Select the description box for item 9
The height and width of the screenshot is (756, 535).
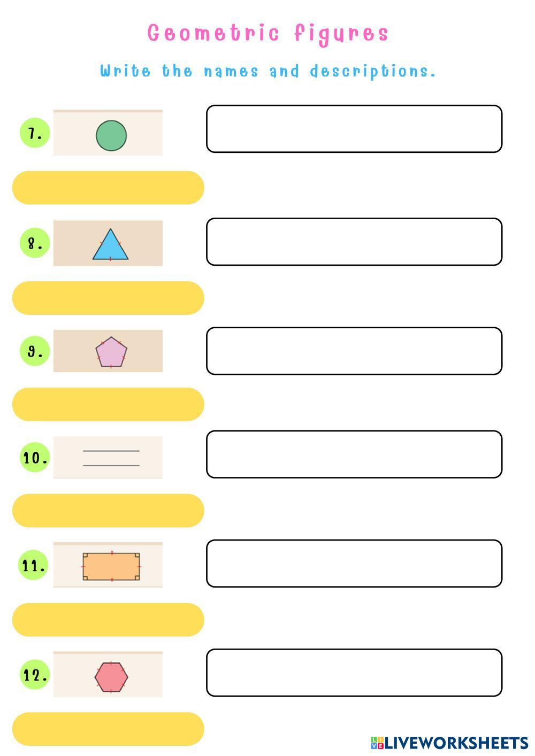click(x=354, y=351)
